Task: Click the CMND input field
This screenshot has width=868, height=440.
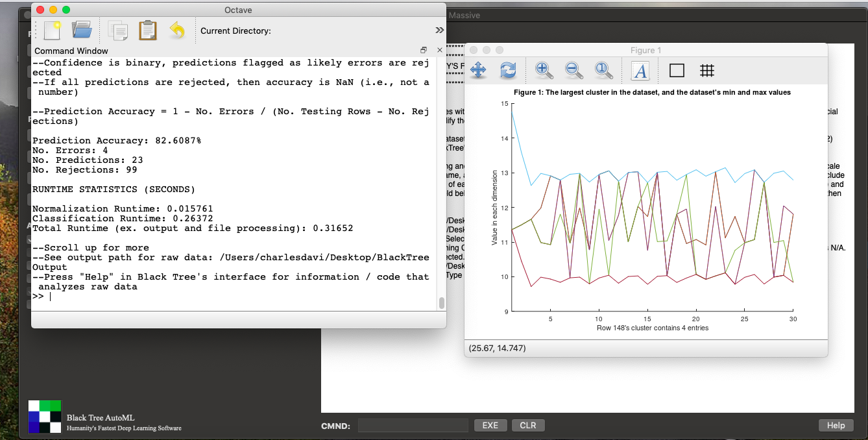Action: (413, 426)
